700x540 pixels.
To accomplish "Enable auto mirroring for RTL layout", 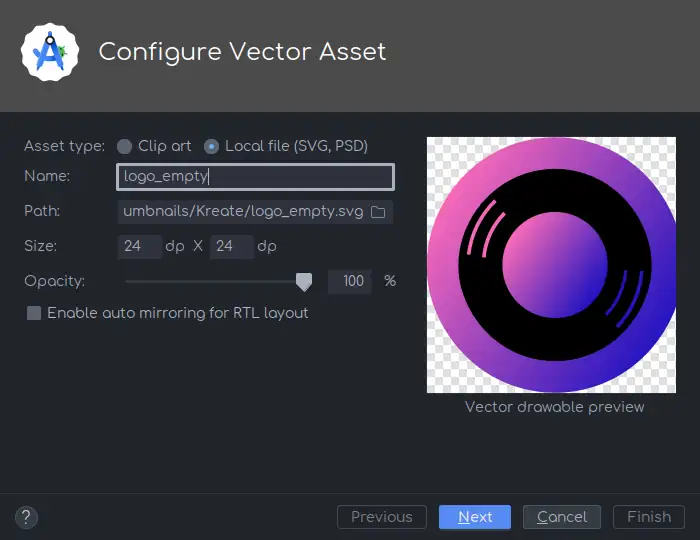I will [x=34, y=313].
